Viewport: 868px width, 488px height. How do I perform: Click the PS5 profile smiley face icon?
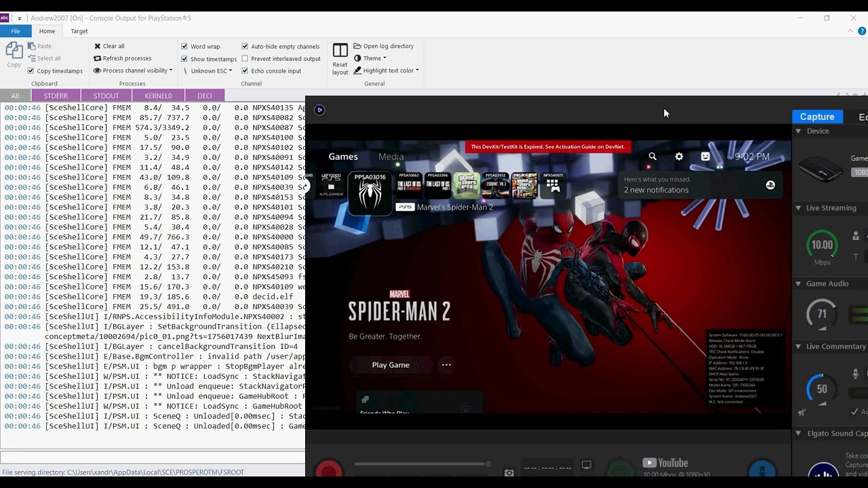click(x=705, y=157)
